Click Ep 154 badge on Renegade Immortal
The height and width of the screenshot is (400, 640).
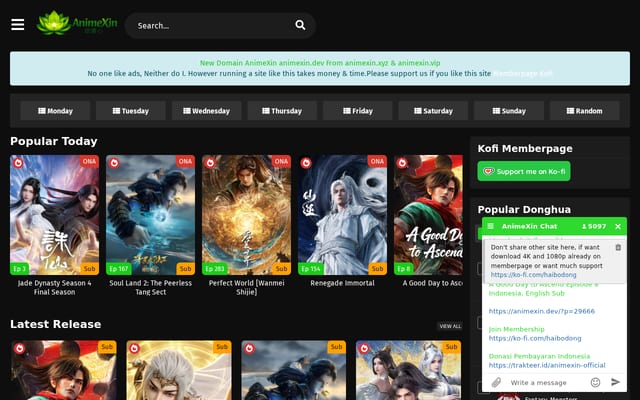(x=311, y=269)
